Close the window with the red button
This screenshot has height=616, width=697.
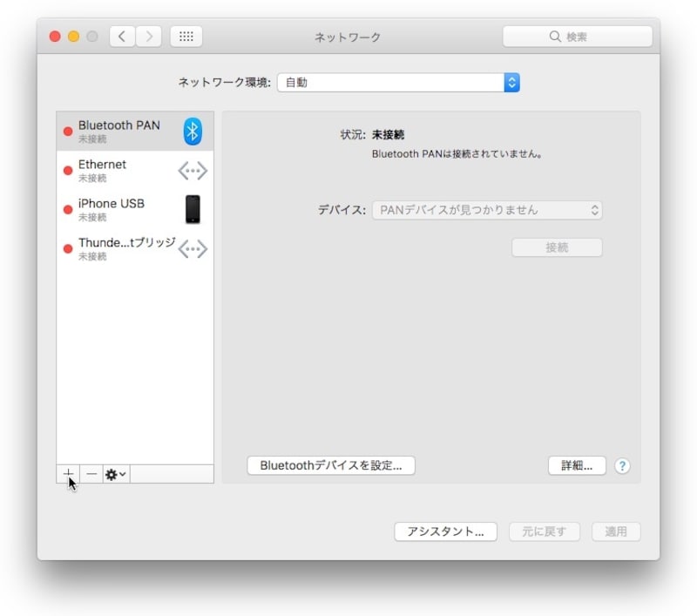[55, 37]
